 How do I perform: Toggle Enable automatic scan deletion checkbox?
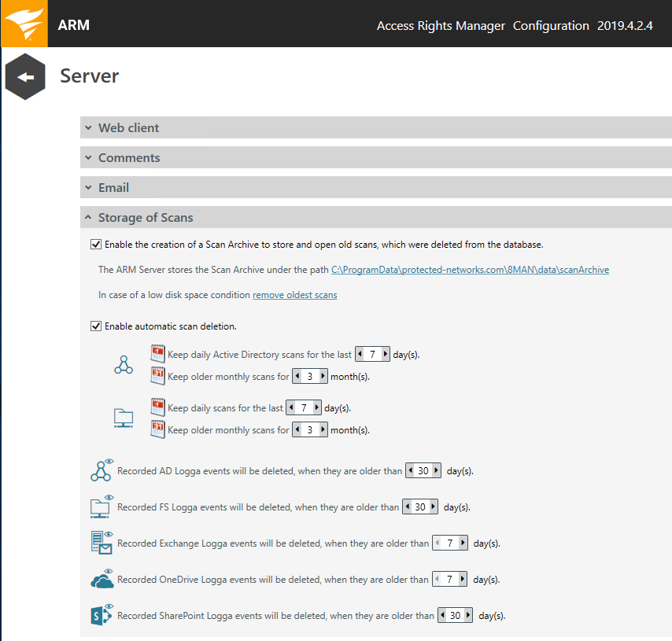pyautogui.click(x=96, y=326)
